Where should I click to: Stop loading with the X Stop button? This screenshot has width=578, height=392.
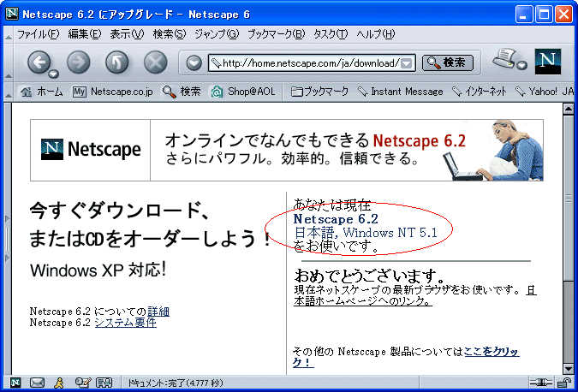[156, 62]
